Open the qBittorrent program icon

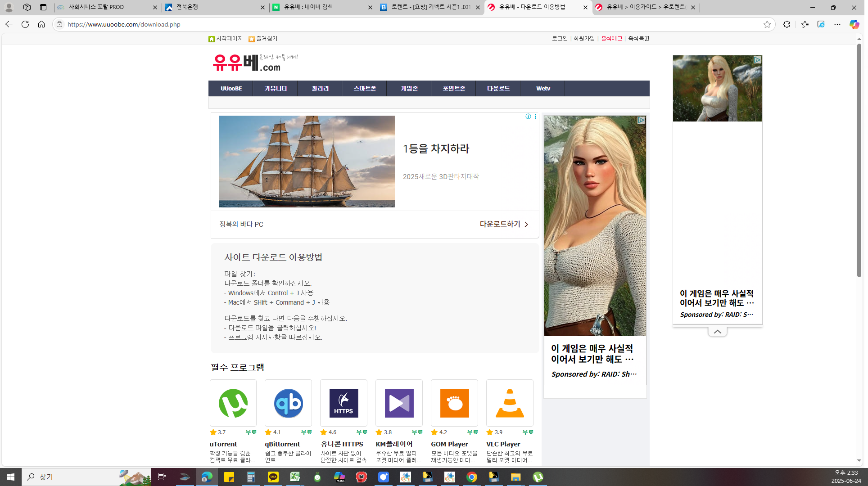pyautogui.click(x=288, y=403)
